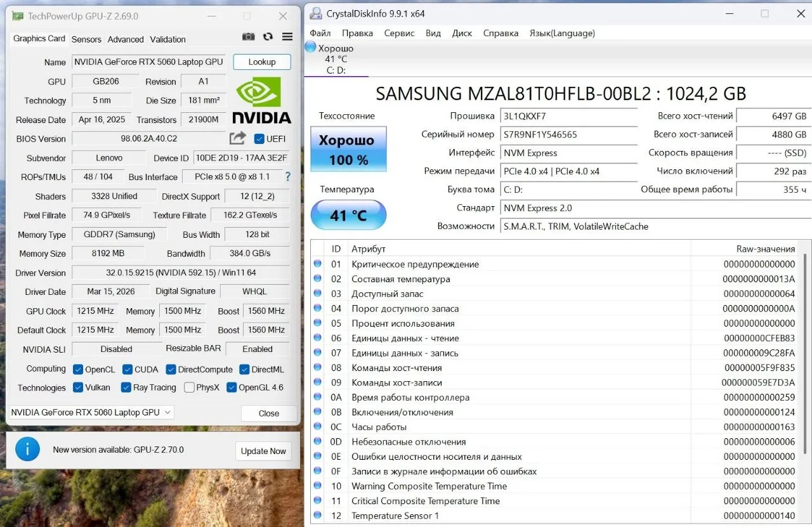The image size is (812, 527).
Task: Enable the PhysX checkbox
Action: [x=189, y=387]
